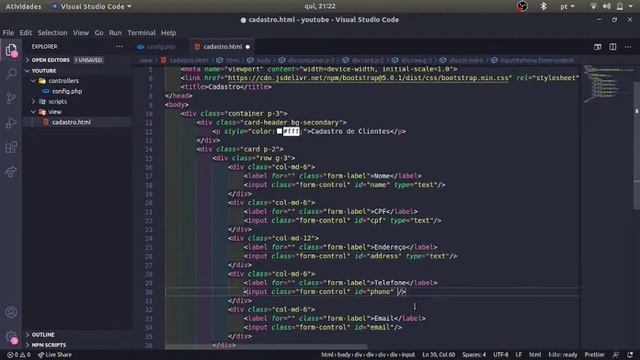Open the Search view icon
This screenshot has width=640, height=360.
[x=11, y=74]
